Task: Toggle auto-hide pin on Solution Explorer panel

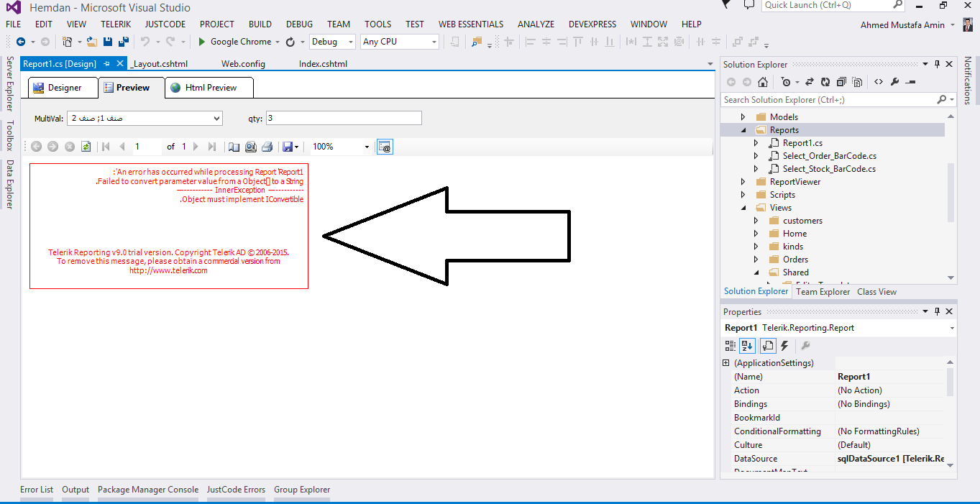Action: 938,65
